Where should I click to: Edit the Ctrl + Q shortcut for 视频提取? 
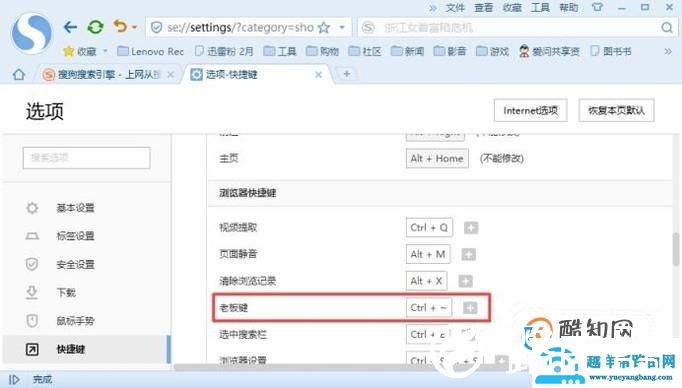pyautogui.click(x=429, y=227)
